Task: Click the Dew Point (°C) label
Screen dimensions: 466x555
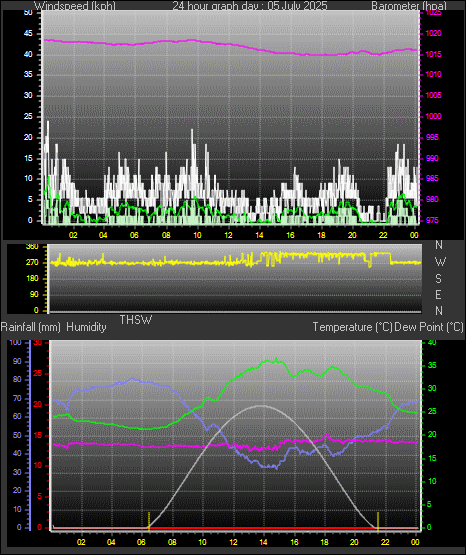Action: pyautogui.click(x=429, y=327)
